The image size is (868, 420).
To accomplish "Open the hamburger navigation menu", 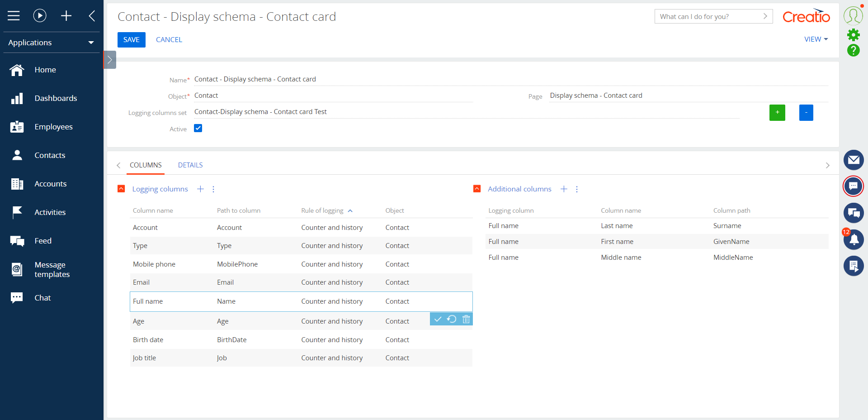I will [14, 15].
